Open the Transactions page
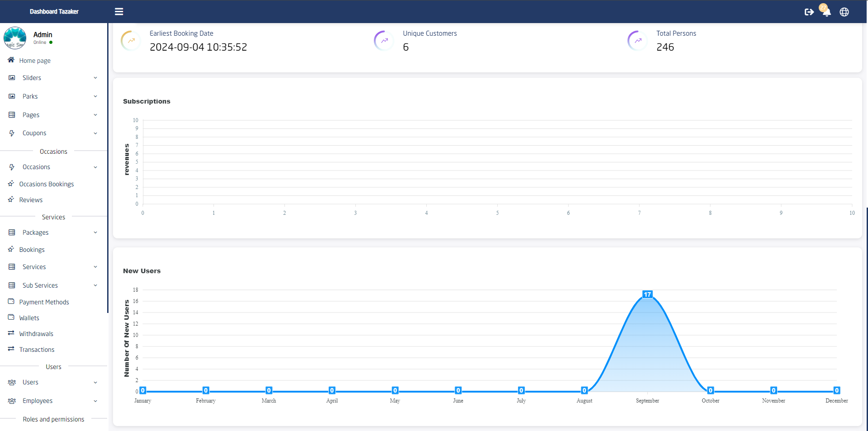This screenshot has height=431, width=868. click(x=37, y=350)
